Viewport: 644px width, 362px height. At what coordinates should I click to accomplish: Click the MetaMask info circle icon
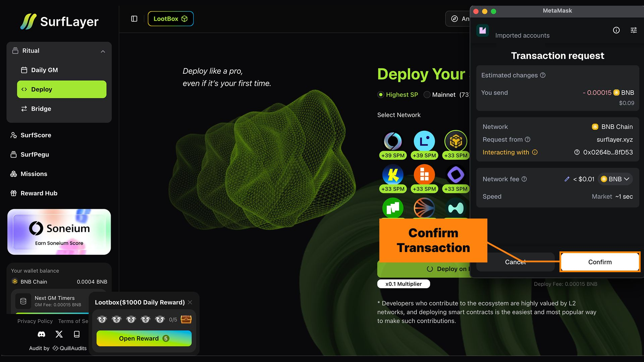pos(616,30)
